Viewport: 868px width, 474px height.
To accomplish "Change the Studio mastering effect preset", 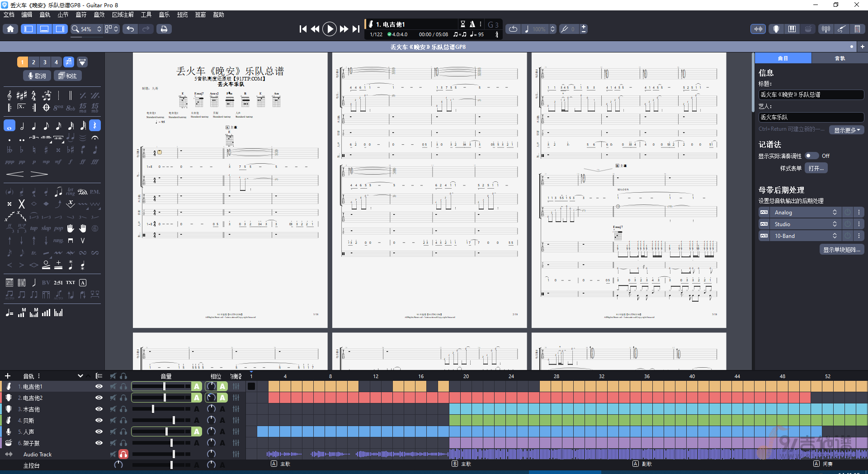I will pyautogui.click(x=805, y=224).
